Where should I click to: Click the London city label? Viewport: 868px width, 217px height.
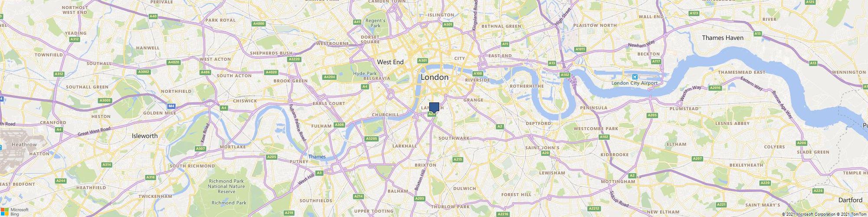(x=434, y=77)
